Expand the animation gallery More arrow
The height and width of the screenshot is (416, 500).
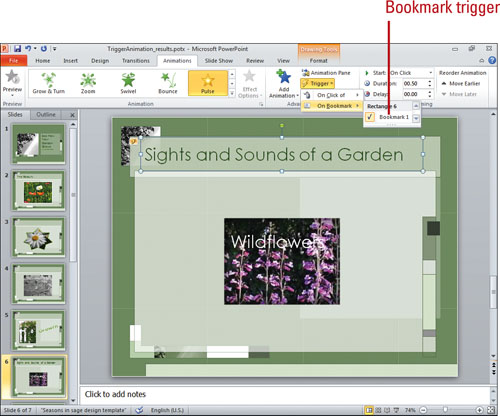point(232,94)
